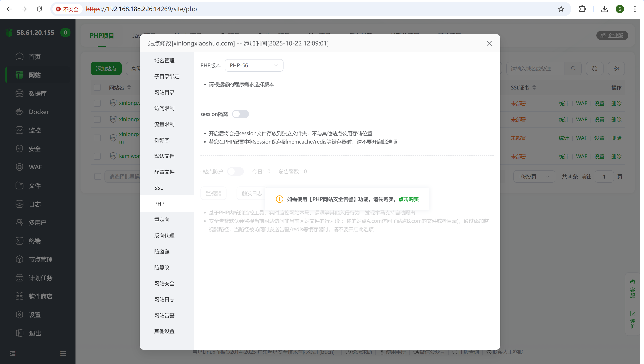Click the 点击购买 purchase link
The image size is (644, 364).
click(409, 199)
